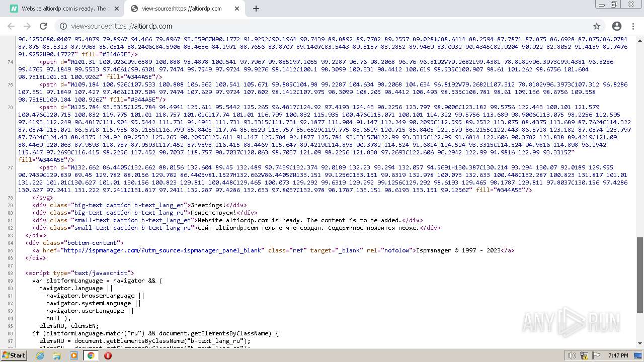The width and height of the screenshot is (644, 362).
Task: Click "navigator.userLanguage" on line 93
Action: point(85,311)
